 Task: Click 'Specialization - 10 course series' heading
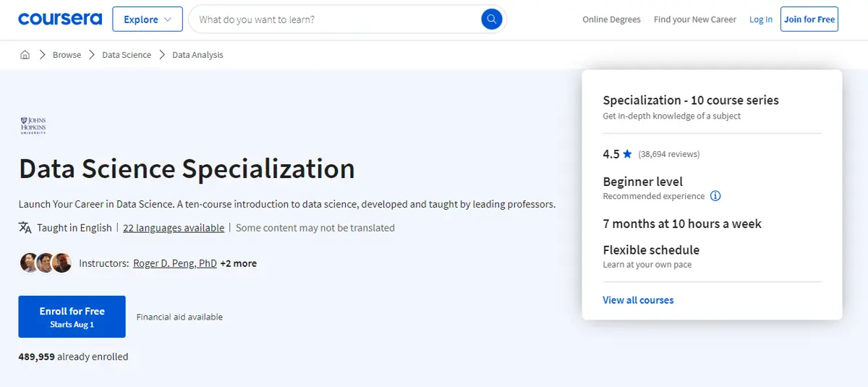tap(691, 101)
